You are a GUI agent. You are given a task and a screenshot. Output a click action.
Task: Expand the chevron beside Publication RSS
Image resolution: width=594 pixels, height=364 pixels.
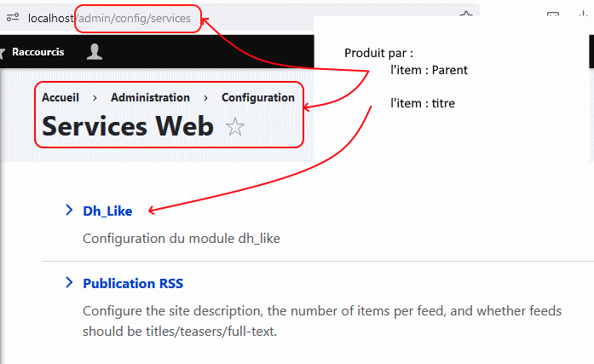click(x=69, y=282)
